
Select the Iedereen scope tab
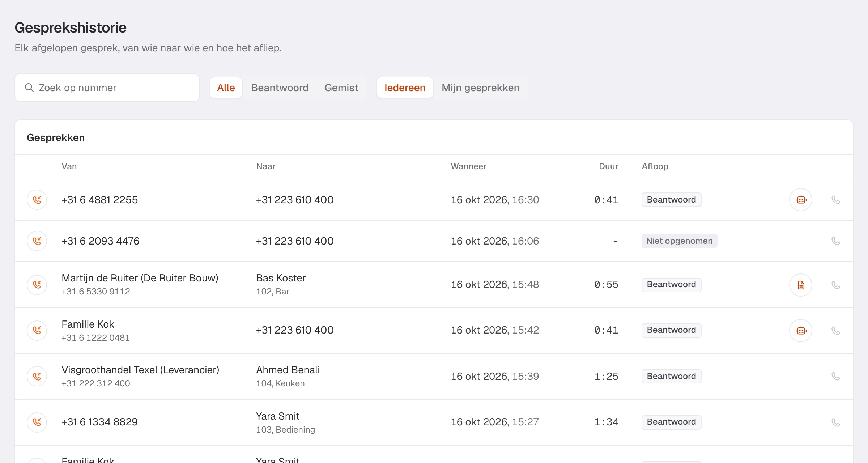click(405, 88)
